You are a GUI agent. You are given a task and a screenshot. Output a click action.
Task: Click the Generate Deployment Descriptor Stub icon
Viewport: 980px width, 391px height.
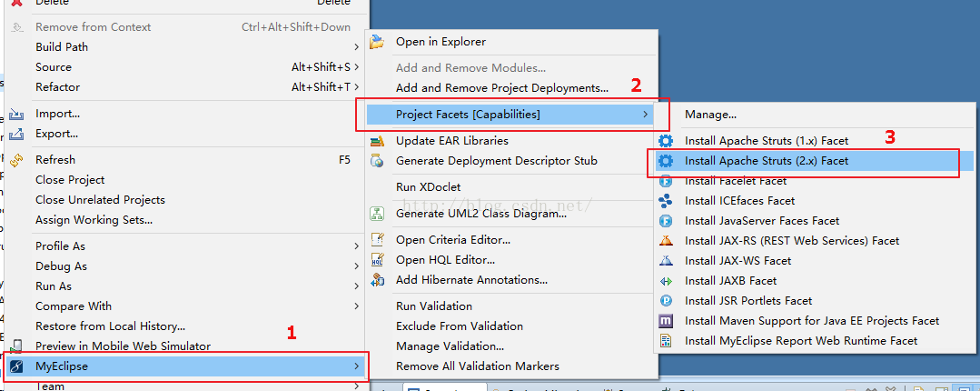[x=377, y=161]
